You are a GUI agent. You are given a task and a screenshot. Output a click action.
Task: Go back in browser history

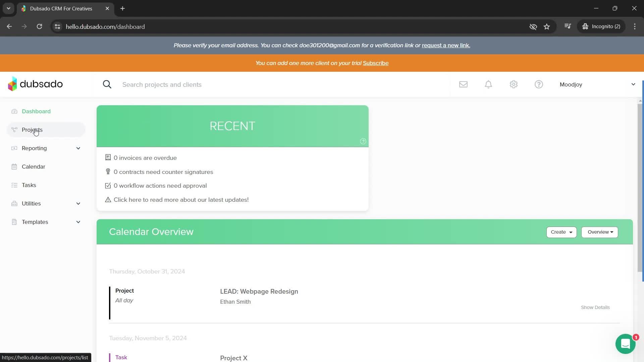tap(9, 26)
